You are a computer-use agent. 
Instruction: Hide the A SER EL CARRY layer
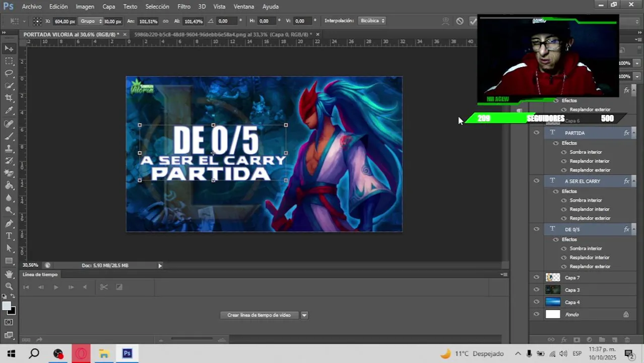click(x=536, y=181)
